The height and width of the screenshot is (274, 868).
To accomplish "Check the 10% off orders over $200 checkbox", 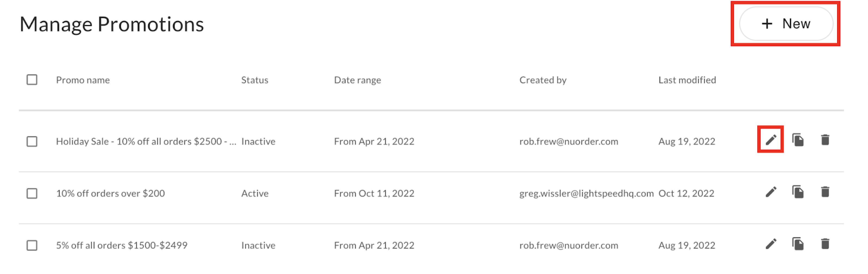I will click(x=32, y=193).
